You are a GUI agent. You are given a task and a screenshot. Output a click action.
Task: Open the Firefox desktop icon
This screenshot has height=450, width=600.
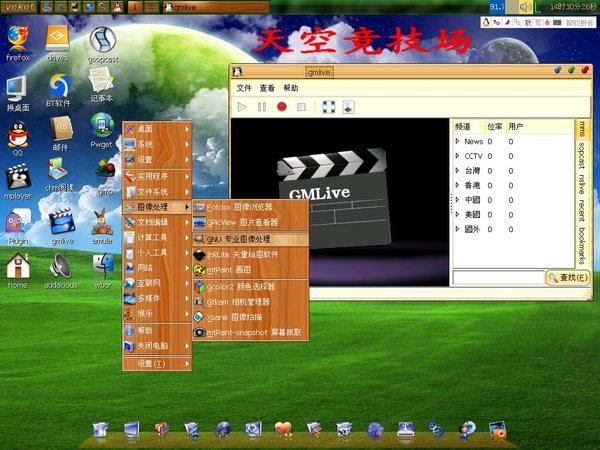[17, 40]
